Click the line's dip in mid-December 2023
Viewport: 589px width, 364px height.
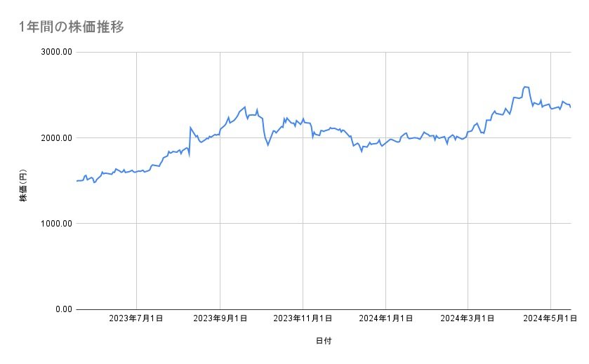click(x=362, y=151)
